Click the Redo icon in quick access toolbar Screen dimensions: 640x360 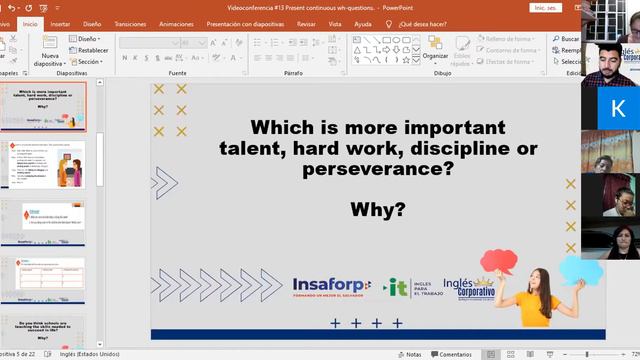point(29,8)
